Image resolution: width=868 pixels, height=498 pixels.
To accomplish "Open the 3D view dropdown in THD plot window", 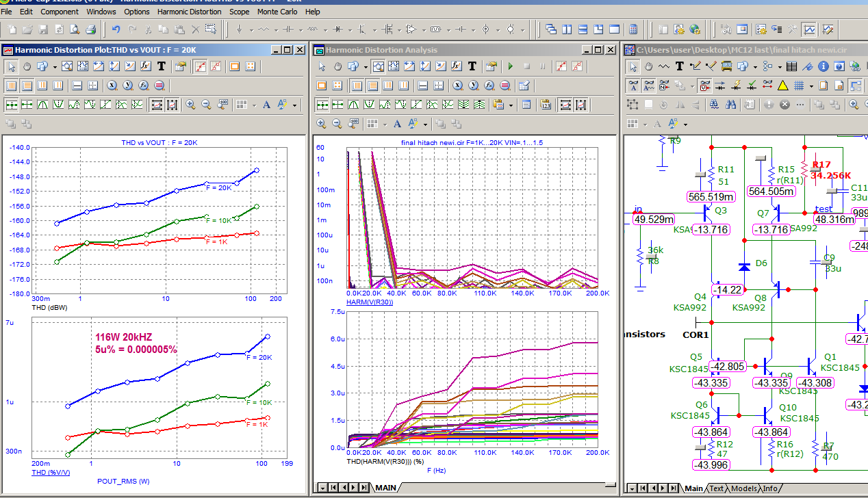I will coord(55,67).
